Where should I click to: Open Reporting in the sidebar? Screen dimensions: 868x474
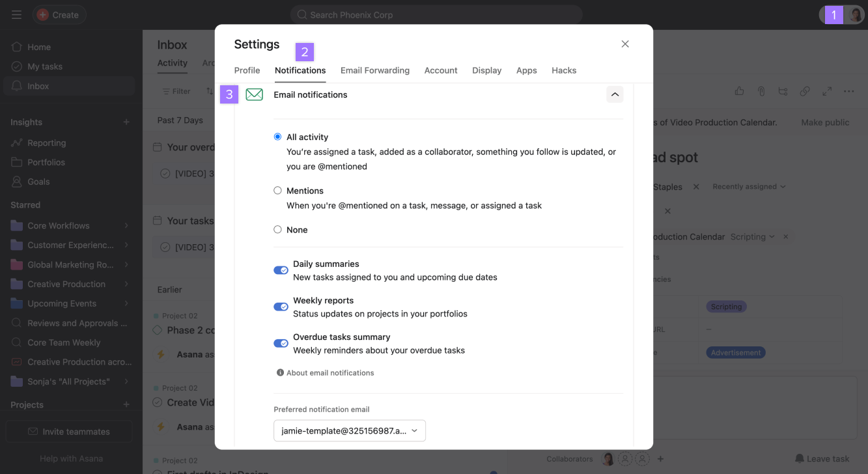coord(48,143)
